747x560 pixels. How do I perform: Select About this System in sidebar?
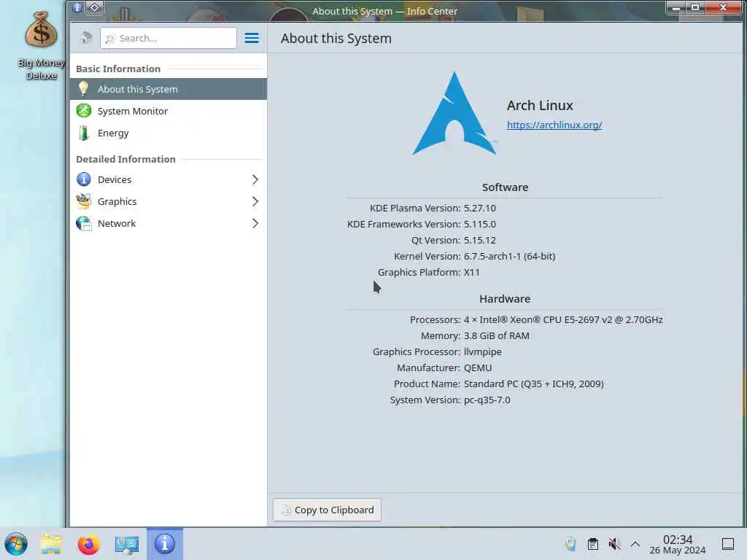[169, 89]
